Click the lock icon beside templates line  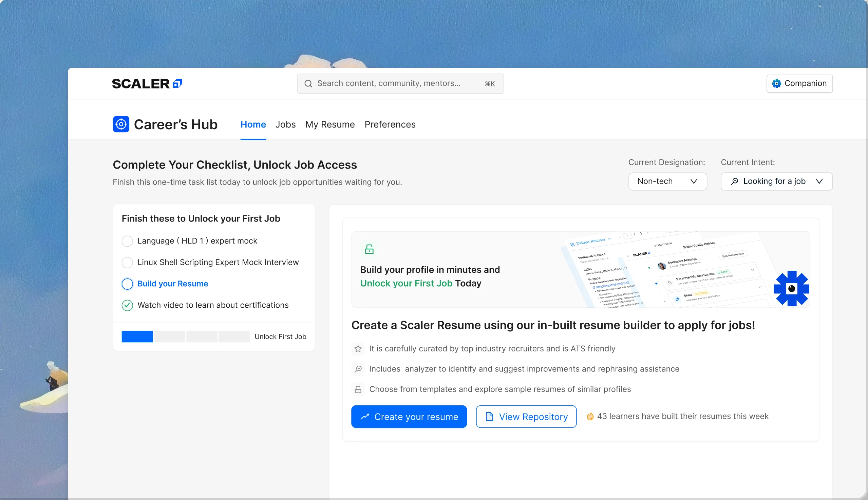[x=358, y=389]
